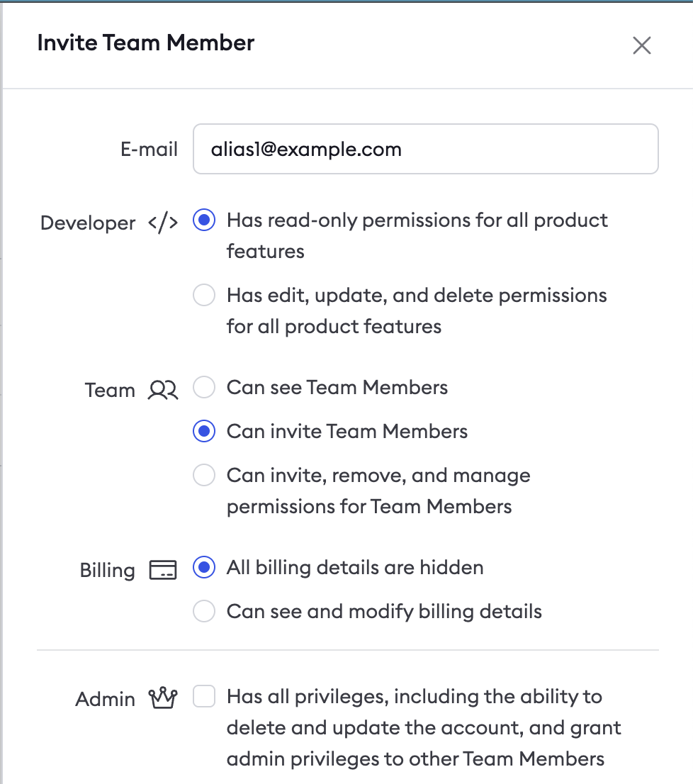
Task: Select read-only permissions radio button
Action: (x=204, y=220)
